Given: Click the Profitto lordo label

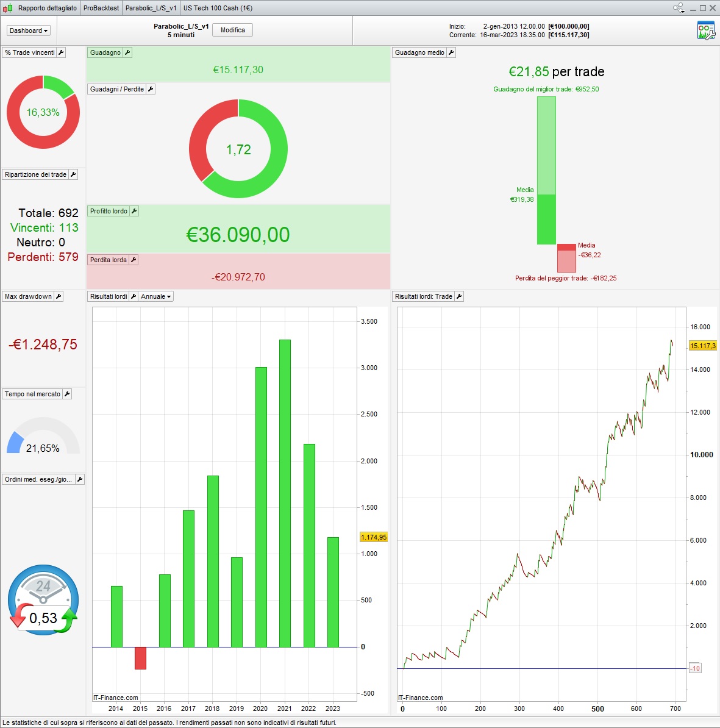Looking at the screenshot, I should click(x=109, y=211).
